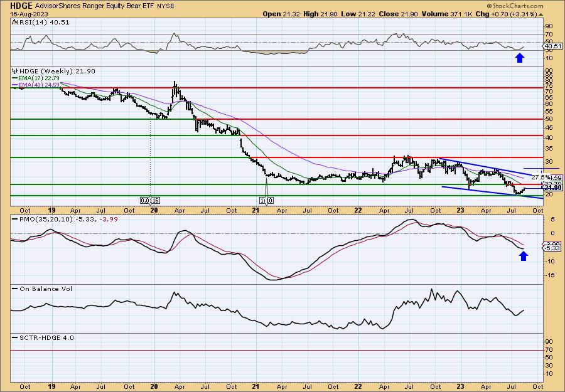
Task: Click the SCTR-HDGE 4.0 legend label
Action: click(x=46, y=337)
